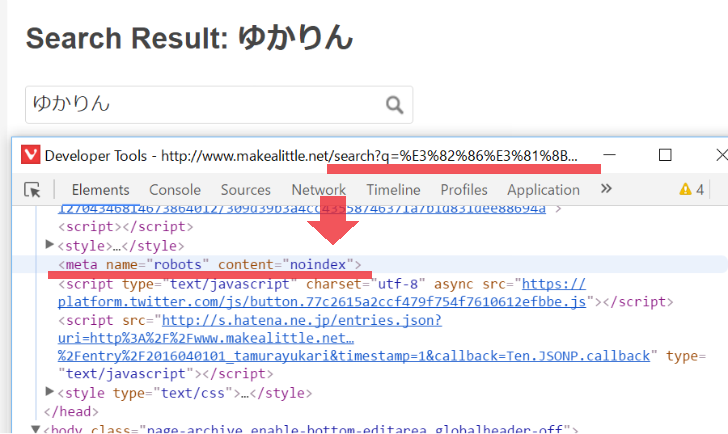
Task: Activate the inspect element picker icon
Action: point(32,190)
